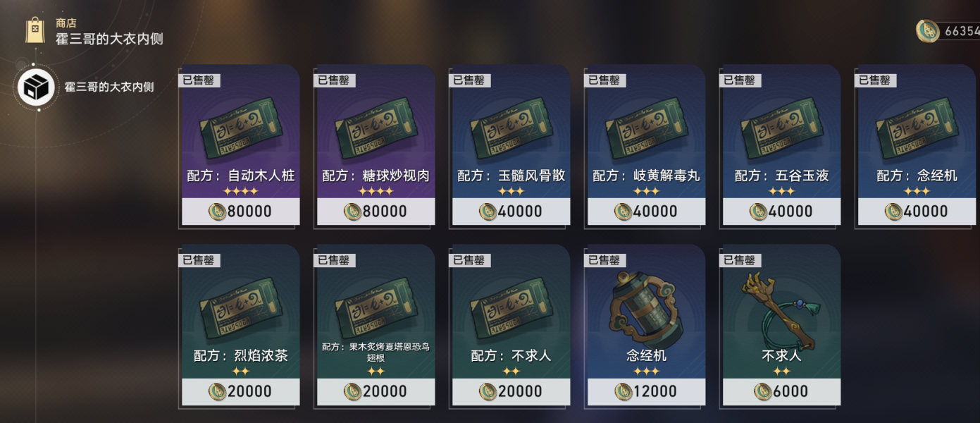
Task: Click the 已售罄 label on 自动木人桩
Action: 199,80
